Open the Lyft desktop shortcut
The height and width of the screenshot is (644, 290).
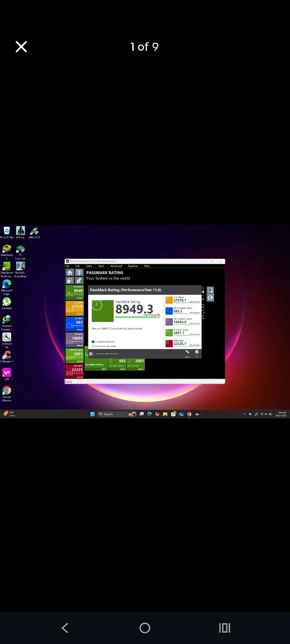point(7,374)
